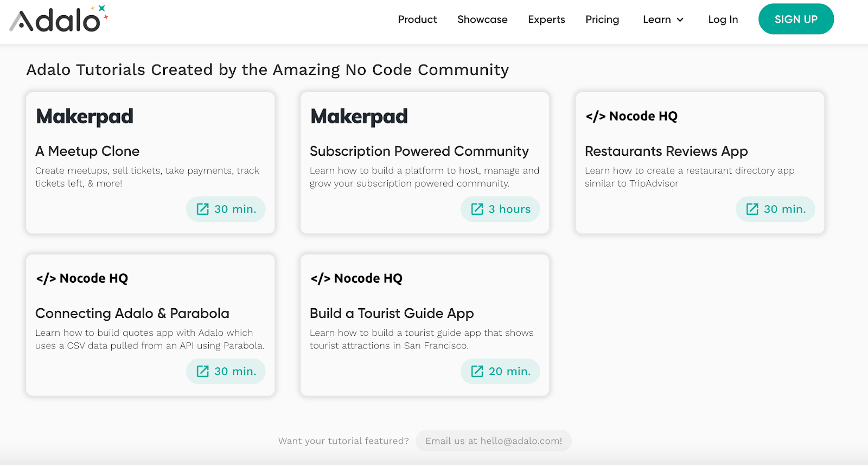The width and height of the screenshot is (868, 465).
Task: Click Makerpad logo on A Meetup Clone card
Action: point(85,117)
